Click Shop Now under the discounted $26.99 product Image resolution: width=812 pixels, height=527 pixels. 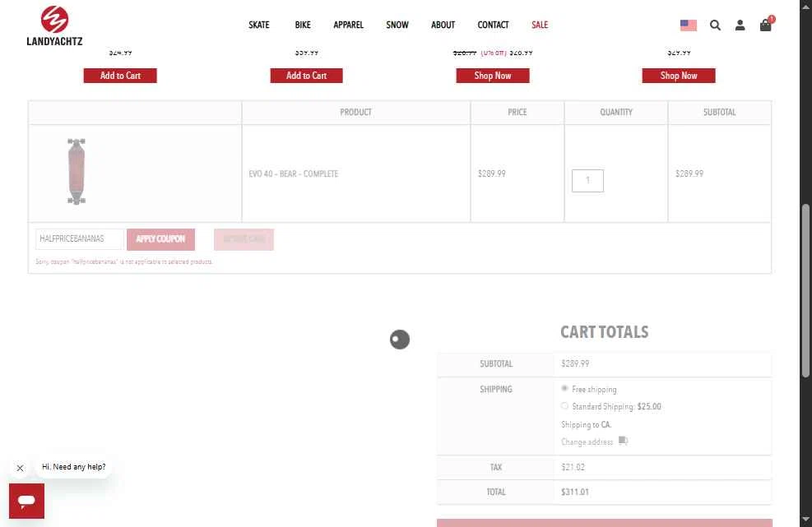[x=493, y=76]
